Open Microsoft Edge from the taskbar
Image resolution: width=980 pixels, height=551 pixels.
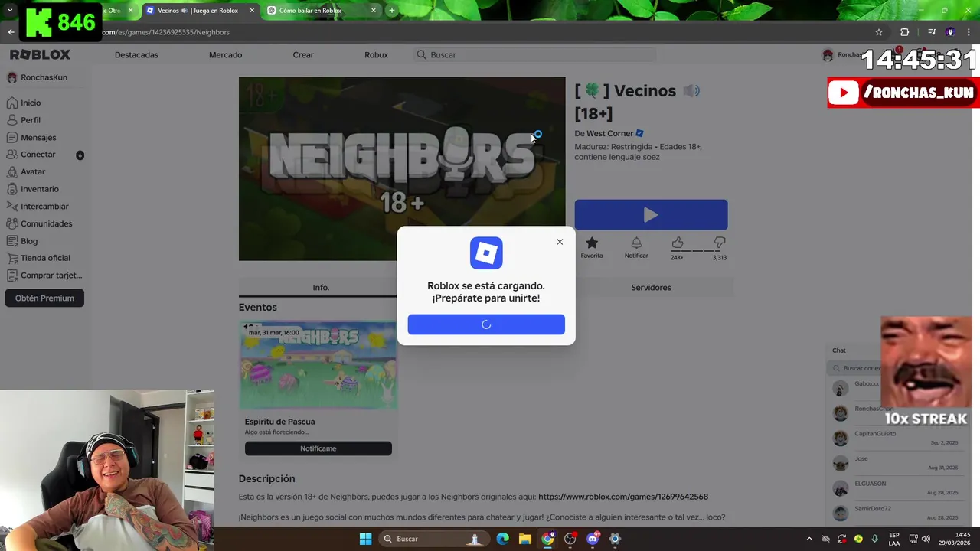point(502,539)
